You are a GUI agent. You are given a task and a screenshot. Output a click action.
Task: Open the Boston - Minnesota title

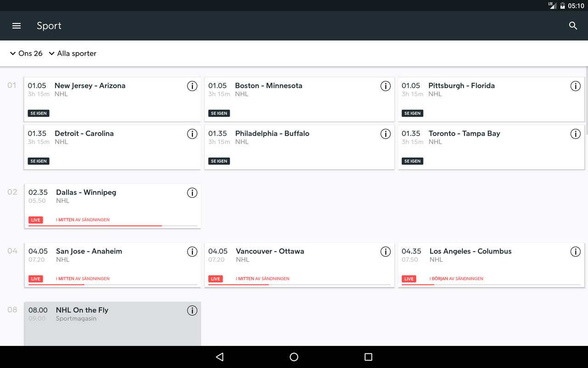269,86
